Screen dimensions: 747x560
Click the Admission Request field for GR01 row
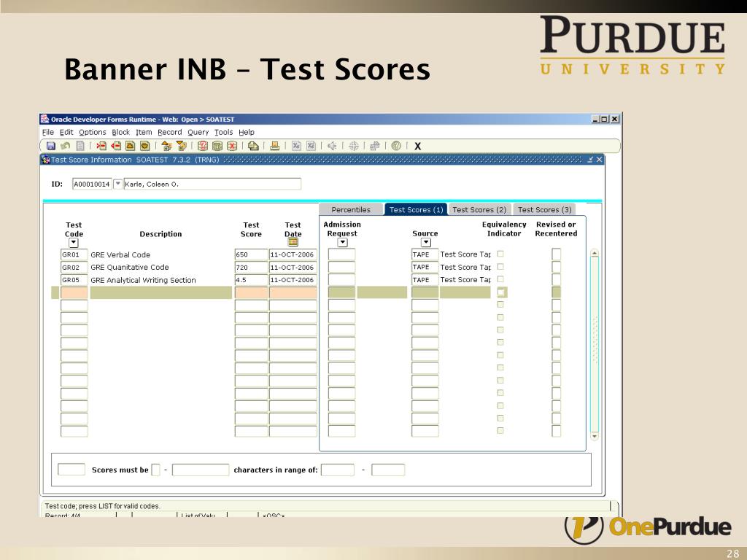point(341,254)
